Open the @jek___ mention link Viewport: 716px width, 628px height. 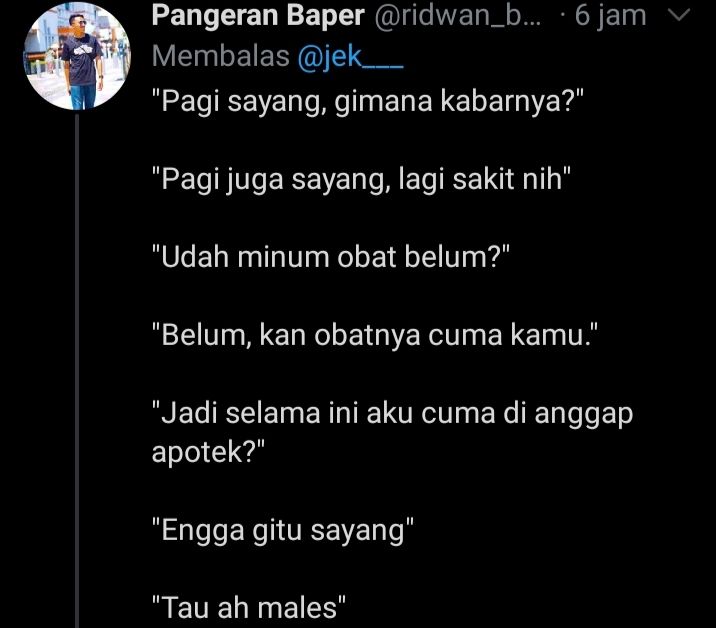pyautogui.click(x=350, y=57)
